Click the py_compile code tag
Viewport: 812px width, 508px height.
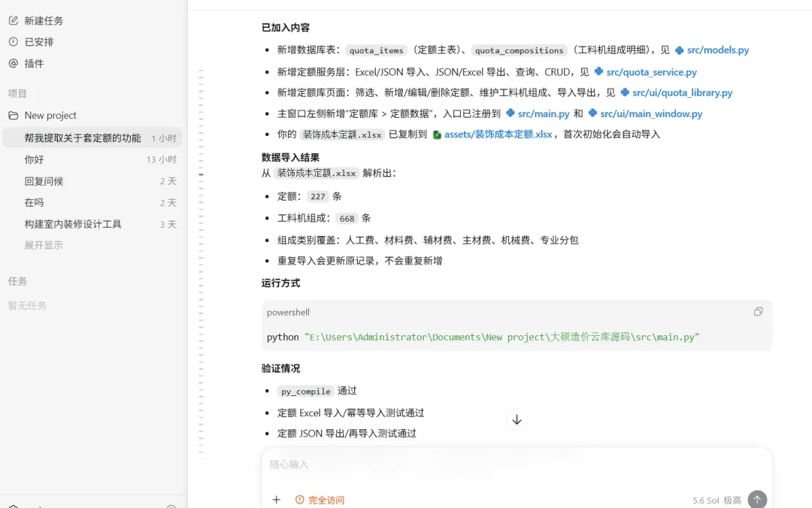pos(305,391)
